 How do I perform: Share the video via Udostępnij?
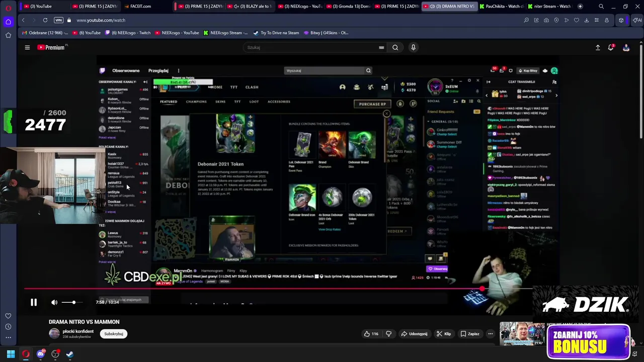pos(414,334)
